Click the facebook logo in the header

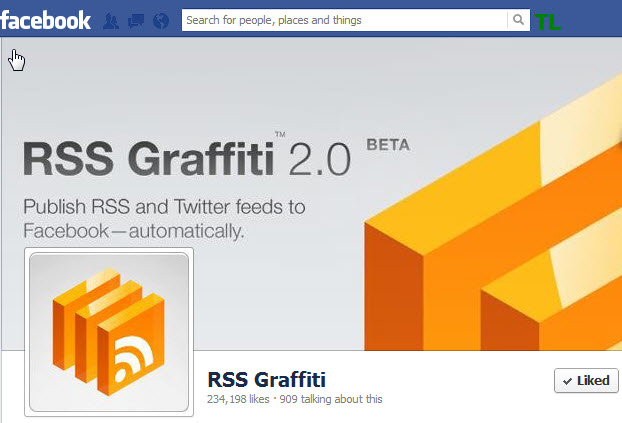45,20
